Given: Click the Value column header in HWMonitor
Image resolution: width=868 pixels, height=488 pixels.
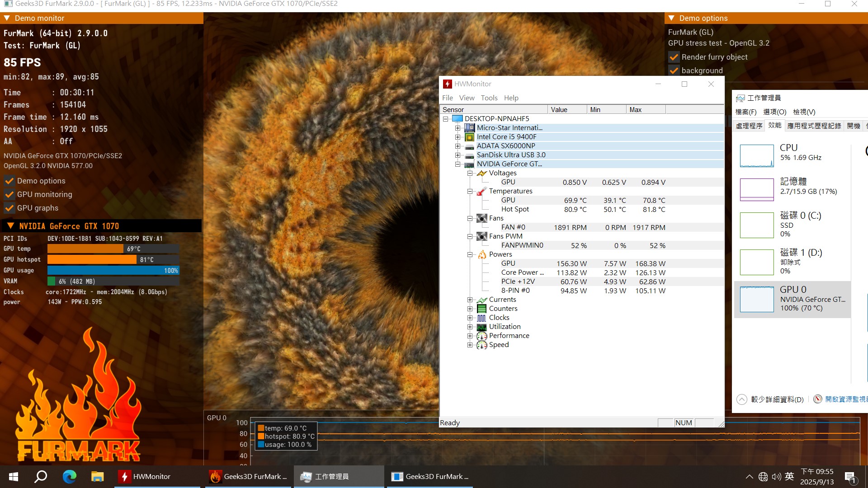Looking at the screenshot, I should click(x=567, y=110).
